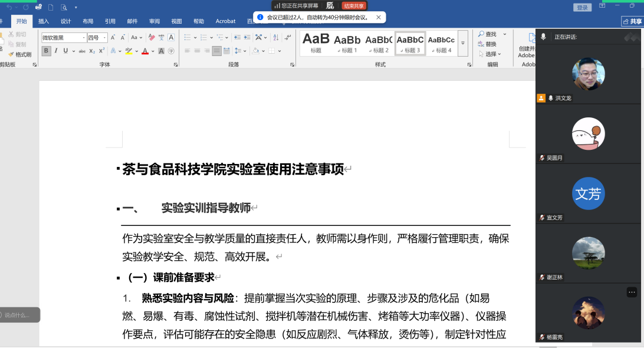Screen dimensions: 644x348
Task: Click the red font color swatch
Action: 145,51
